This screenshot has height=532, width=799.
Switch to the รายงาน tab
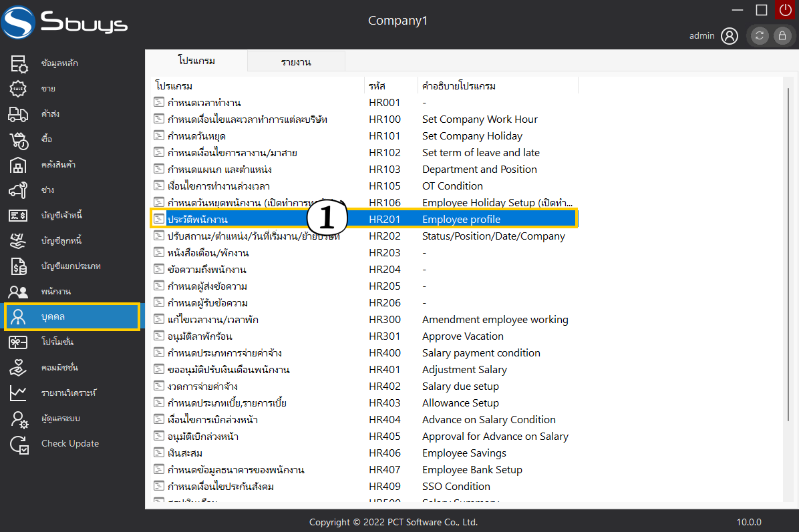click(296, 62)
